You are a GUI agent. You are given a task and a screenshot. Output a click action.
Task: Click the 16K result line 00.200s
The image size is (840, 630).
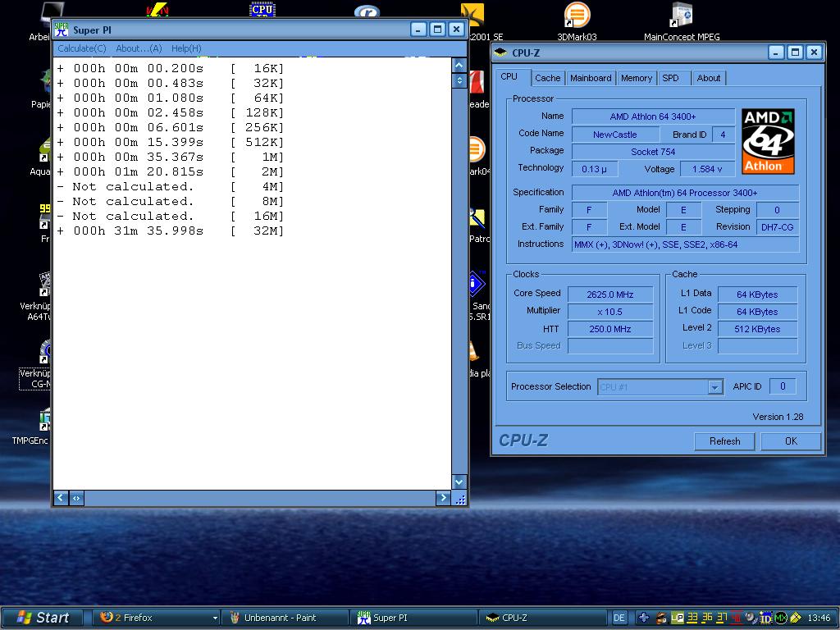(171, 69)
